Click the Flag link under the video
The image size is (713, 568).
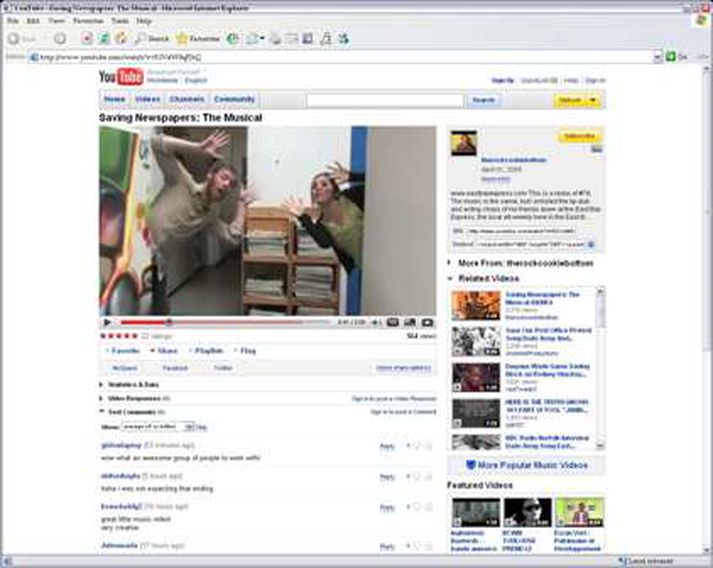click(x=245, y=351)
